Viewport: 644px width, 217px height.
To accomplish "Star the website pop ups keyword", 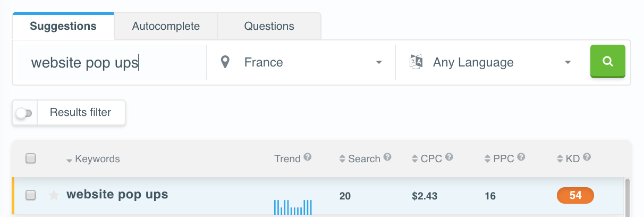I will coord(54,195).
